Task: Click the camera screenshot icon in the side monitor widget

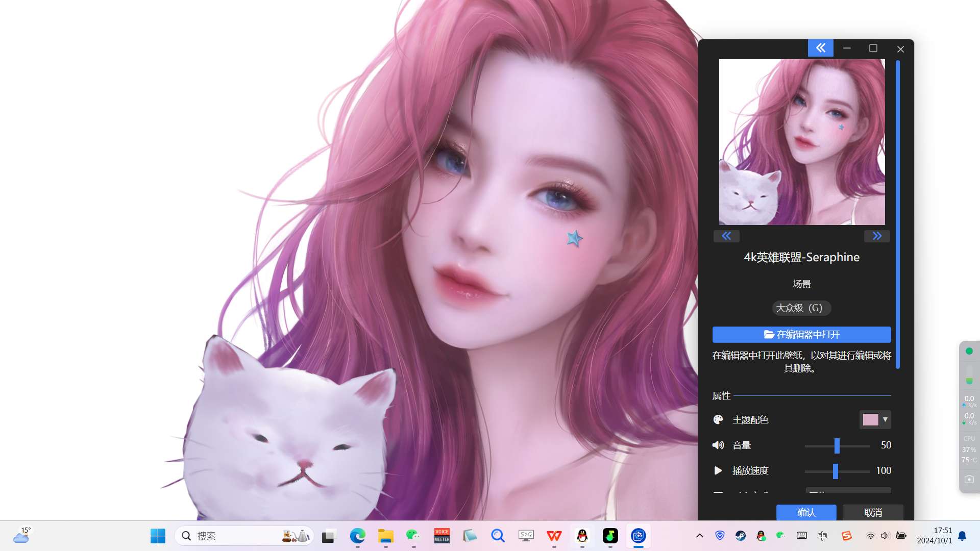Action: click(969, 479)
